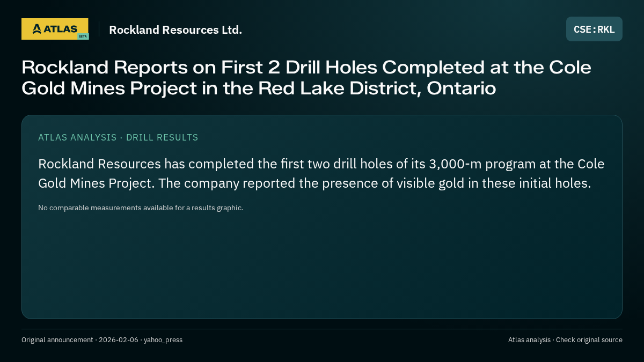Click 'Atlas analysis · Check original source' footer text

pyautogui.click(x=565, y=339)
